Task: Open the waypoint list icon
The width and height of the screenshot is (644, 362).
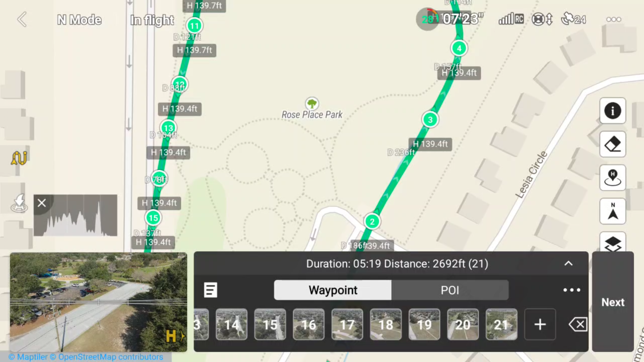Action: (x=211, y=290)
